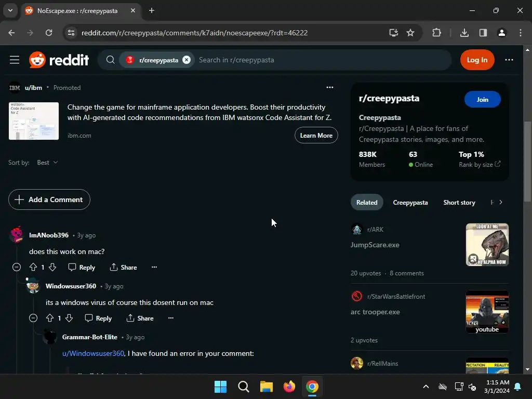Advance the related topics tabs with arrow
This screenshot has width=532, height=399.
tap(501, 203)
